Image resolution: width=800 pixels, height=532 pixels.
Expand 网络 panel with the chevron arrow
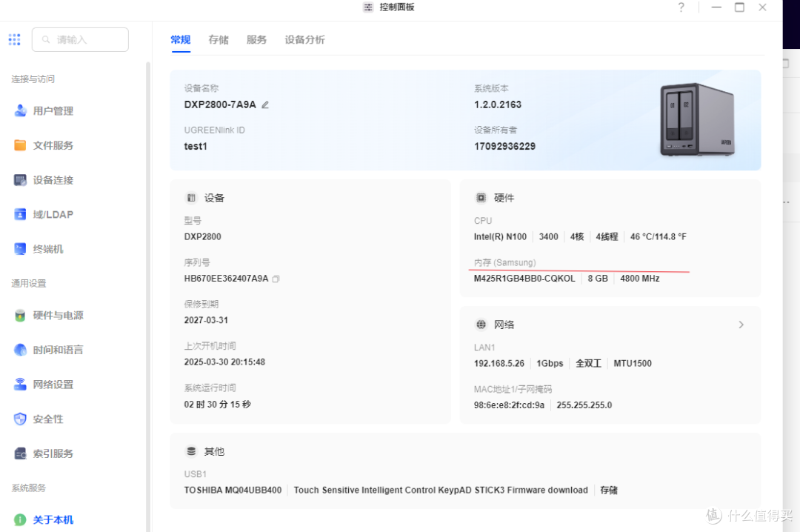click(741, 324)
